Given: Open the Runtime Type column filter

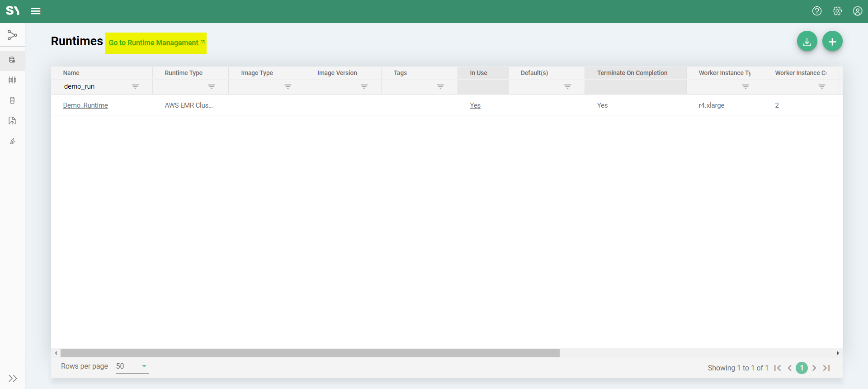Looking at the screenshot, I should coord(212,87).
